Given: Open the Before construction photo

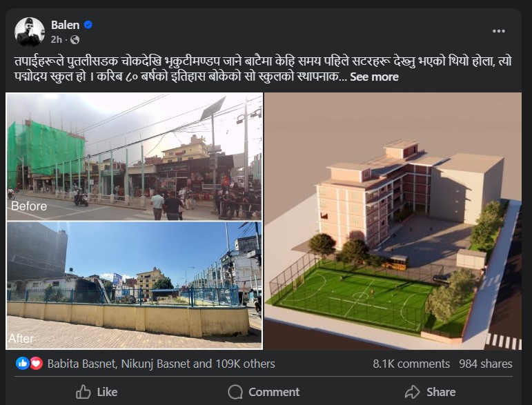Looking at the screenshot, I should (x=135, y=156).
